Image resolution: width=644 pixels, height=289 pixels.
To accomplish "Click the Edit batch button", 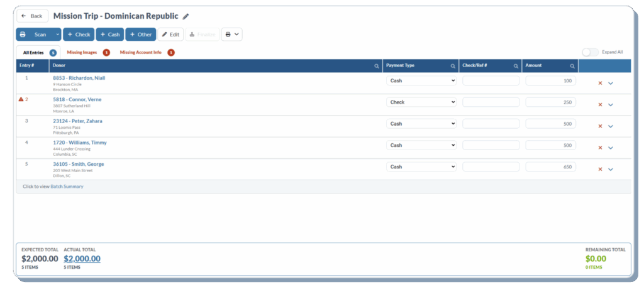I will pos(170,35).
